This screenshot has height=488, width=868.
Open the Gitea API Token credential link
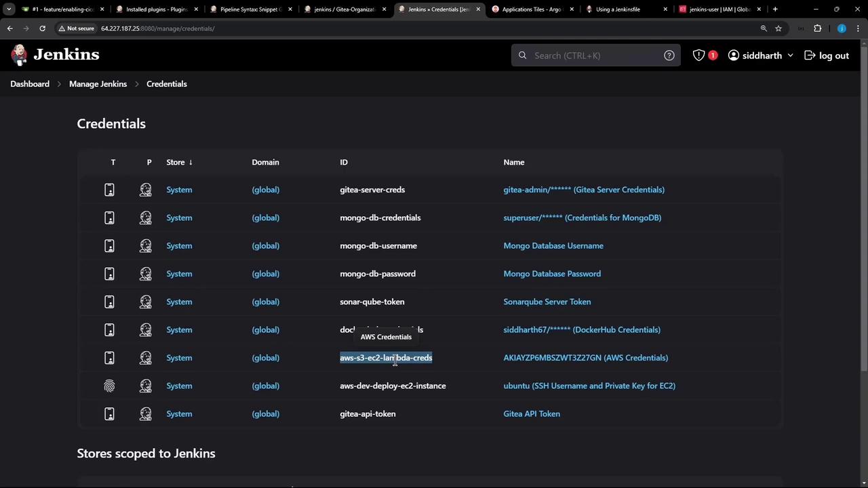click(532, 413)
